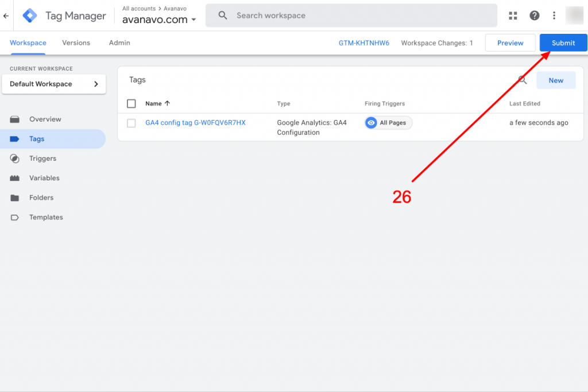The image size is (588, 392).
Task: Click the Folders sidebar icon
Action: coord(14,197)
